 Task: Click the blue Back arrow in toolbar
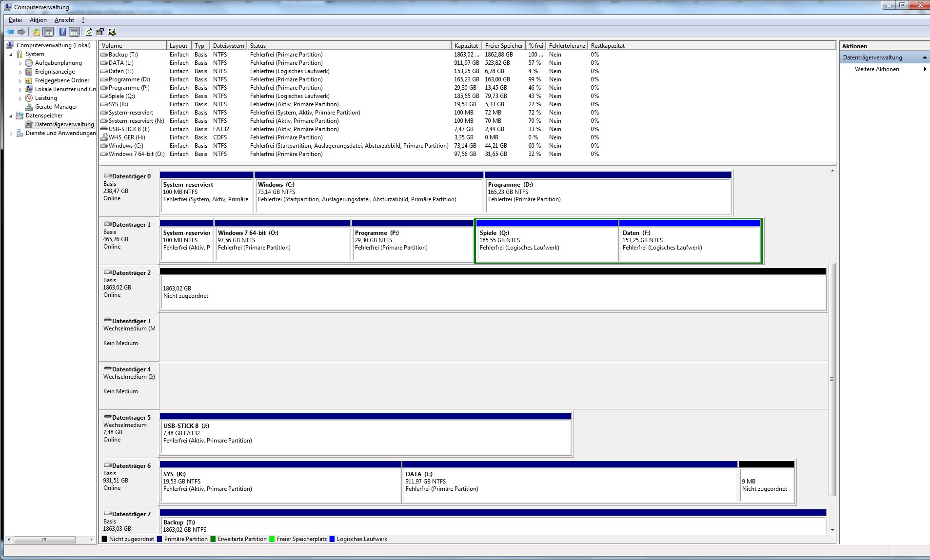click(x=10, y=32)
